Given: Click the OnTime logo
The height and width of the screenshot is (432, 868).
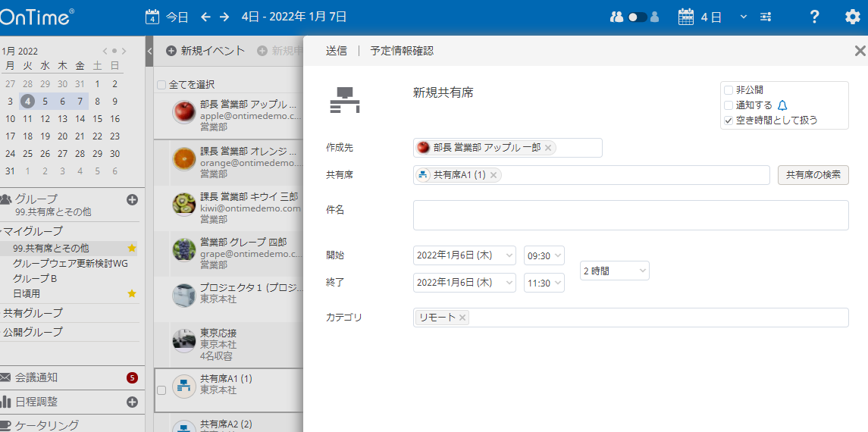Looking at the screenshot, I should pyautogui.click(x=36, y=17).
